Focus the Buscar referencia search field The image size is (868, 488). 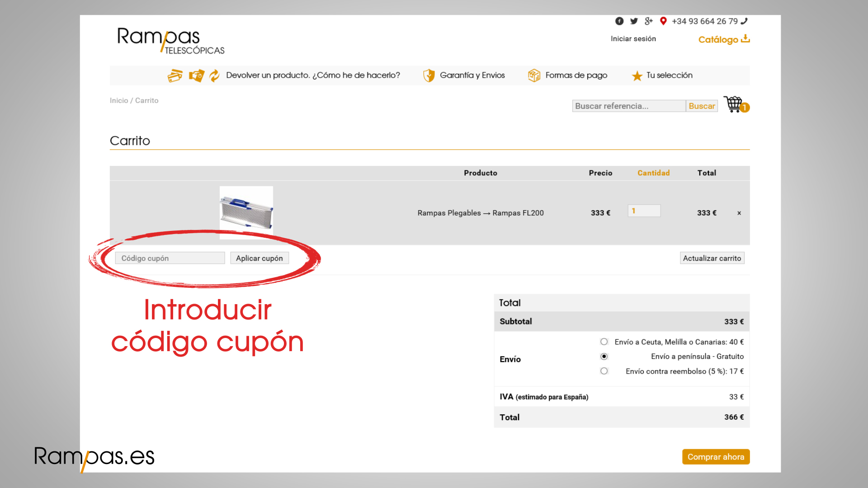pos(629,106)
